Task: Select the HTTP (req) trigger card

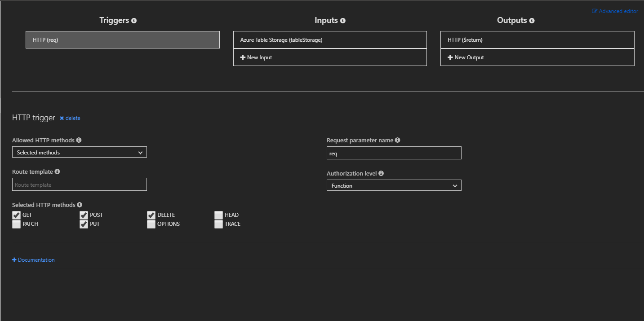Action: pos(122,40)
